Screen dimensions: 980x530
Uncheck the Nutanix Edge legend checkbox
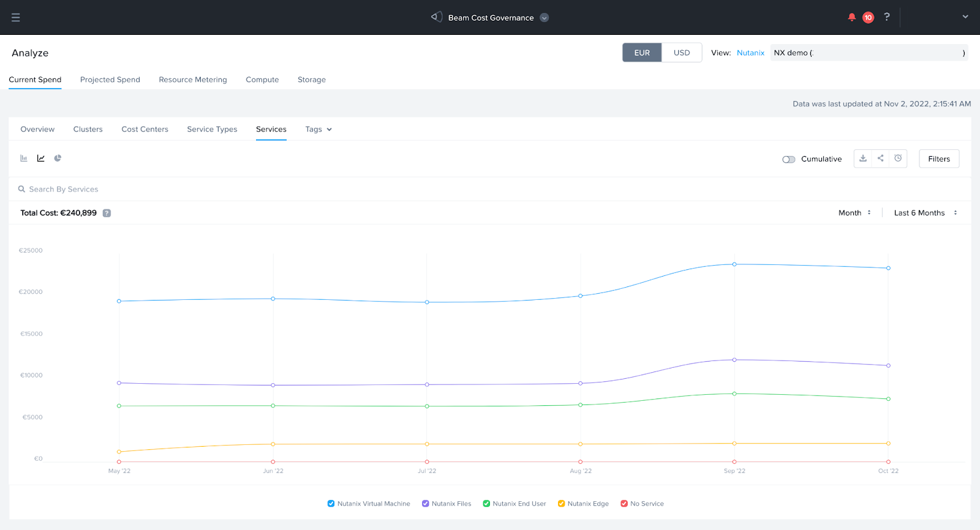coord(561,504)
